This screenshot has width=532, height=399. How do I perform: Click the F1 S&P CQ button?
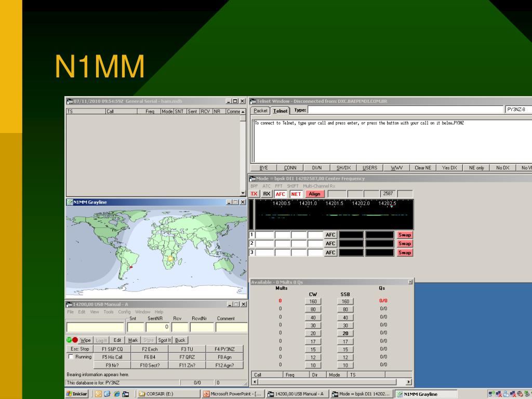[x=112, y=349]
